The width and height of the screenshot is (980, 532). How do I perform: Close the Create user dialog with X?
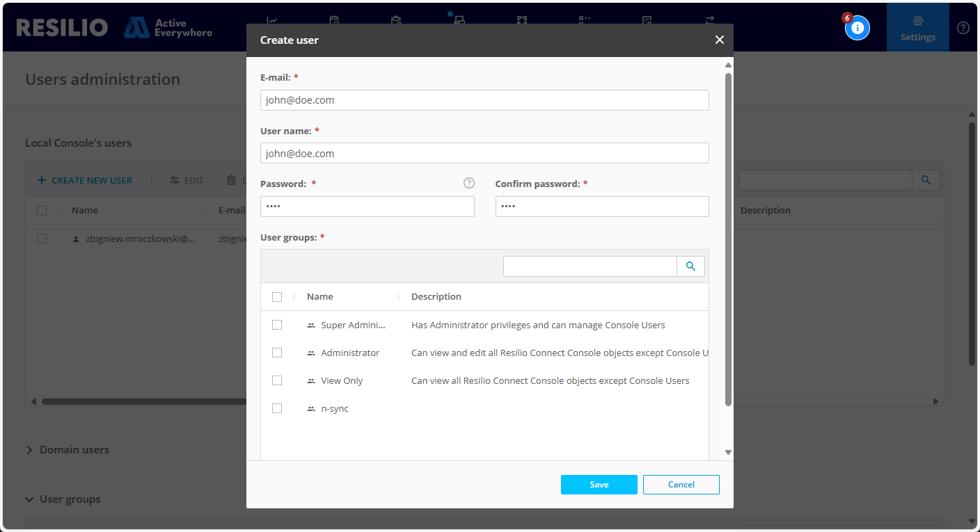click(719, 40)
